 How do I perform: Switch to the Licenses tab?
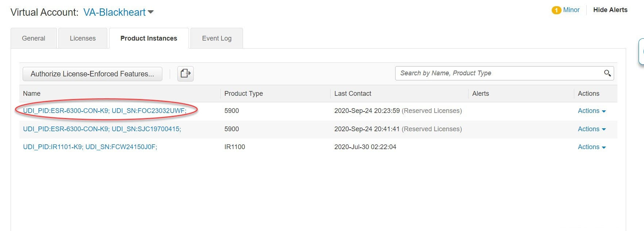[83, 38]
